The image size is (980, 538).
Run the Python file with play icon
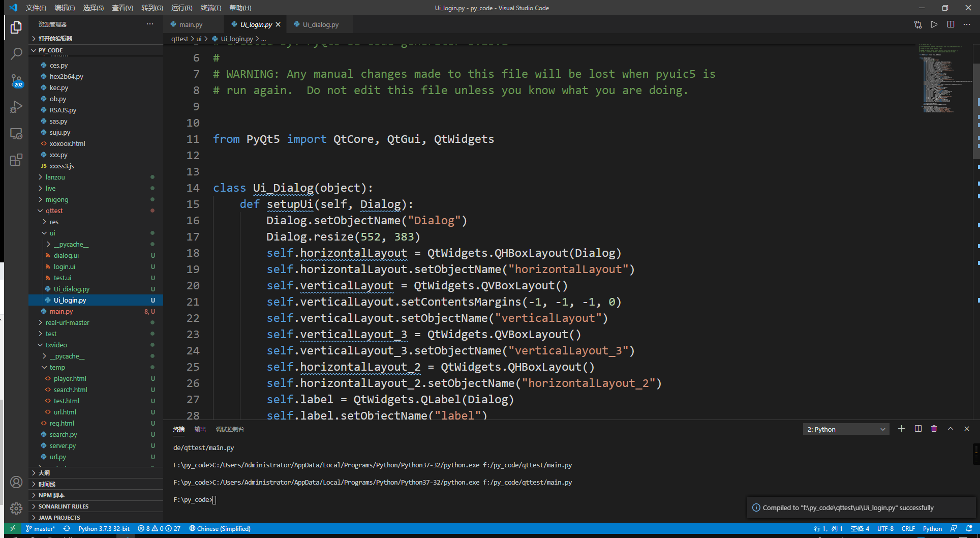point(934,24)
